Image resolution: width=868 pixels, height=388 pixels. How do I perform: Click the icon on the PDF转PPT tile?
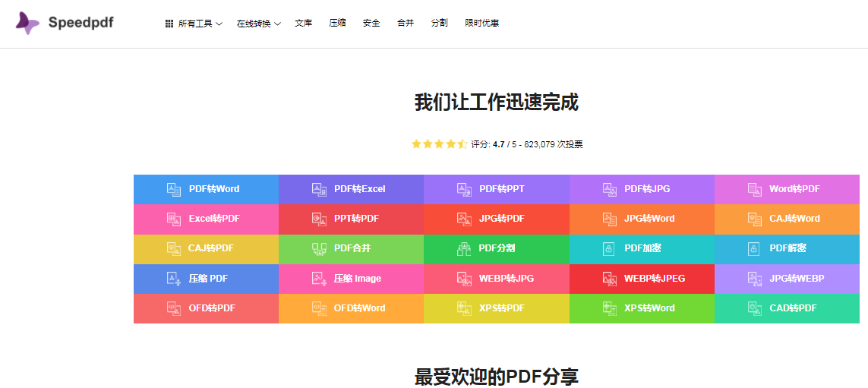pos(464,189)
